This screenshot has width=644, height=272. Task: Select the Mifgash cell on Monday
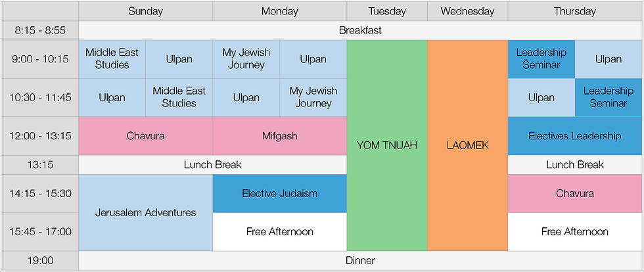pos(279,136)
